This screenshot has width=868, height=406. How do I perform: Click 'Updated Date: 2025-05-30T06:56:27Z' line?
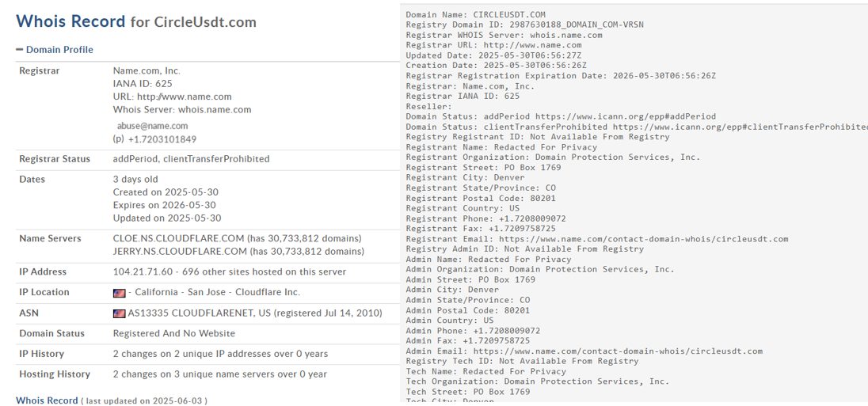(493, 55)
